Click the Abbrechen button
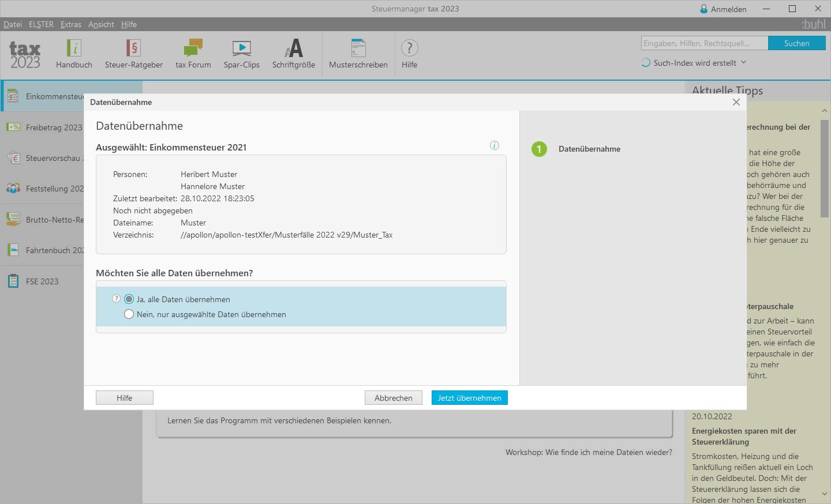831x504 pixels. click(394, 398)
